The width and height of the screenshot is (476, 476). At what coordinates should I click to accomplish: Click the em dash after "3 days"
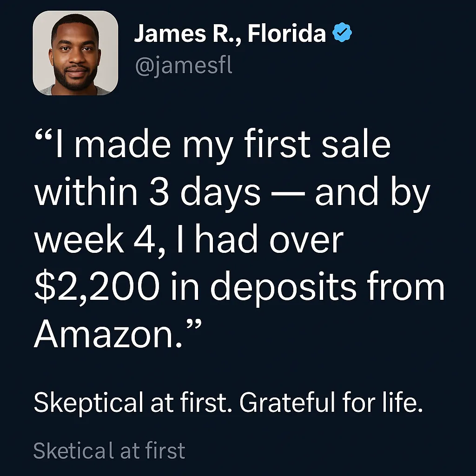pyautogui.click(x=287, y=194)
